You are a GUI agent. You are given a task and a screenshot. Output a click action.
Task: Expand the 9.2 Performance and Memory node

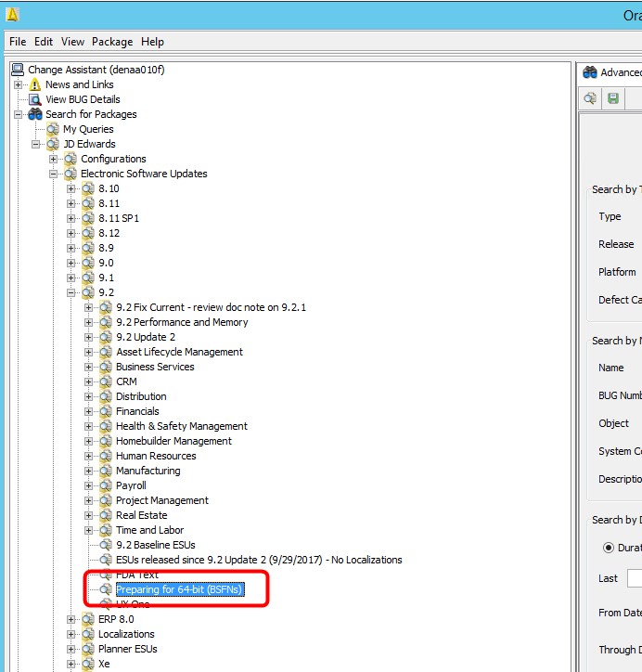click(x=88, y=322)
